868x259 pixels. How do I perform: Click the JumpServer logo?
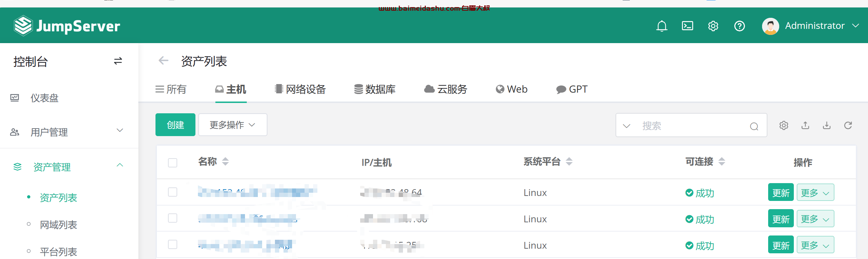[67, 26]
